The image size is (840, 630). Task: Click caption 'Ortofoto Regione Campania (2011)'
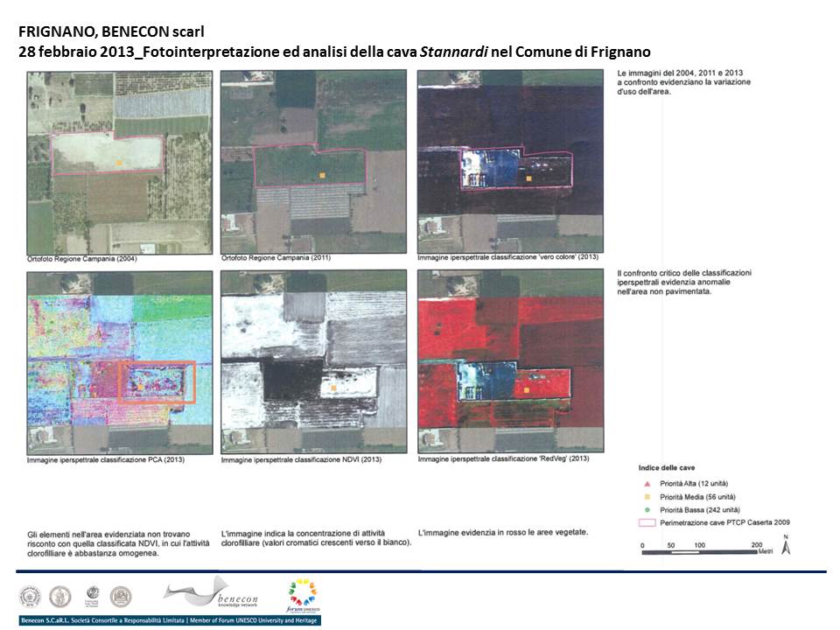click(276, 257)
